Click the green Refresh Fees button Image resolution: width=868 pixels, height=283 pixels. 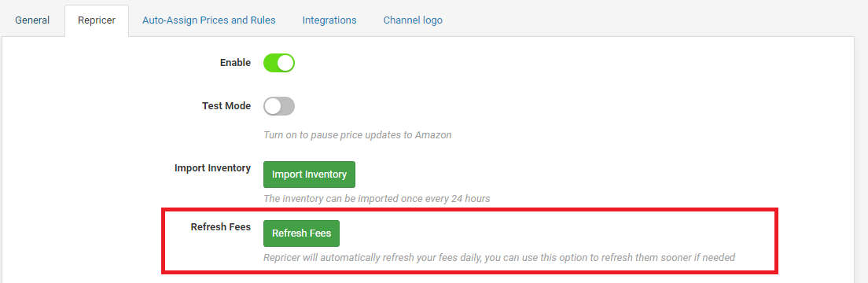pyautogui.click(x=301, y=233)
